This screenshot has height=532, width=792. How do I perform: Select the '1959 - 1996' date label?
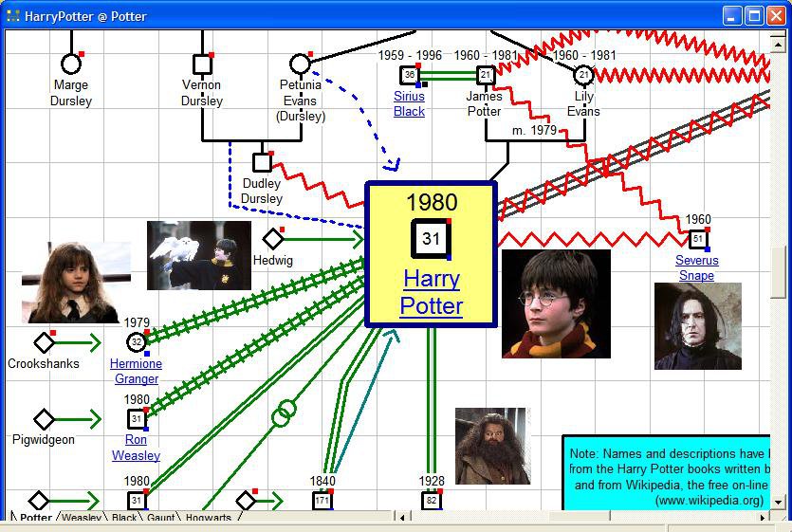click(410, 55)
